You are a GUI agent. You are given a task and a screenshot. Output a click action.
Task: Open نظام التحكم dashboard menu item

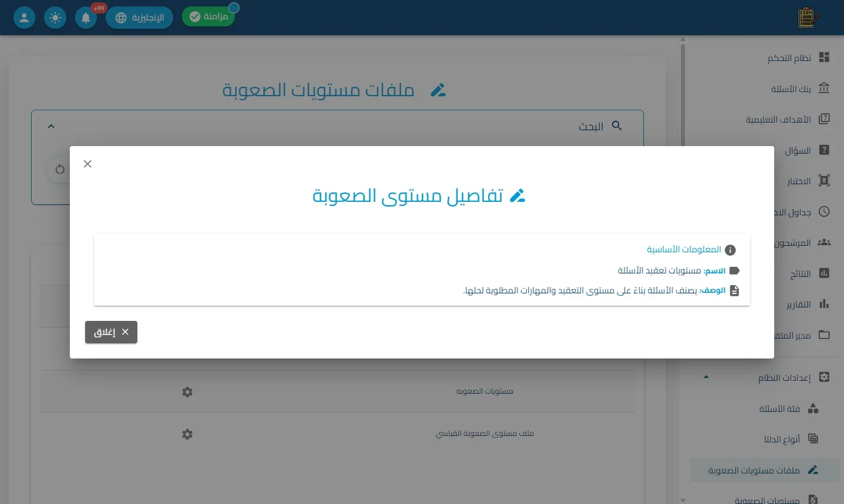coord(799,57)
